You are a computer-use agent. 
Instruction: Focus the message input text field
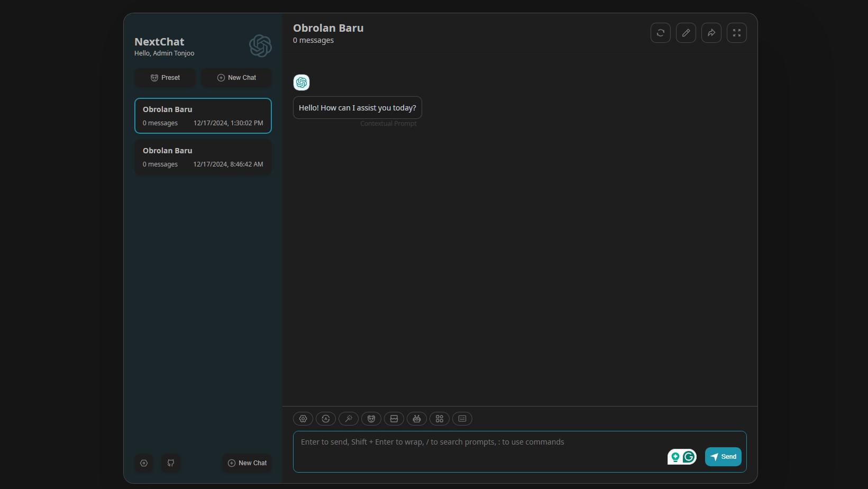click(x=476, y=450)
